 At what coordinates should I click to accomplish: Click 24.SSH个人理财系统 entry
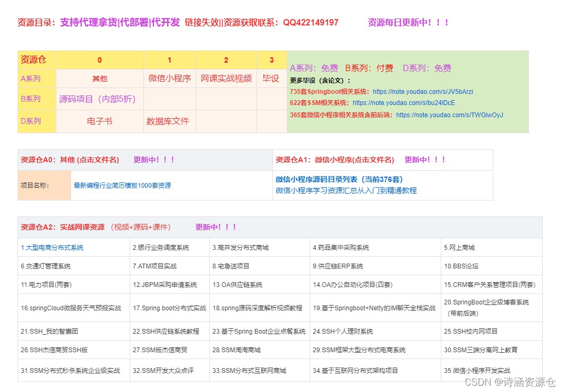pyautogui.click(x=343, y=332)
